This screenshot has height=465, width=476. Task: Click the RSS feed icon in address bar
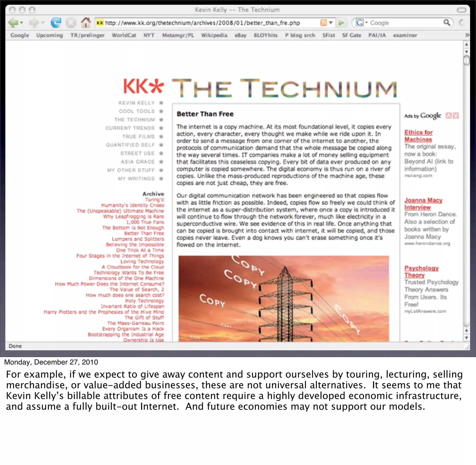tap(323, 23)
